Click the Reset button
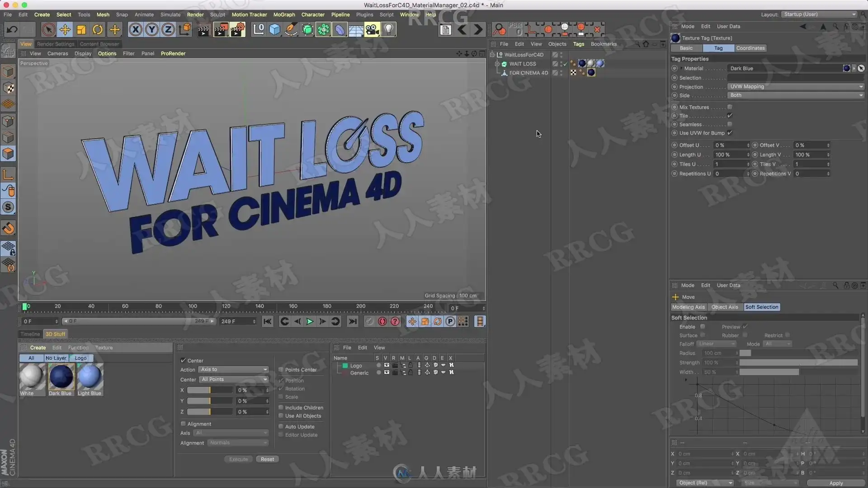 [267, 459]
